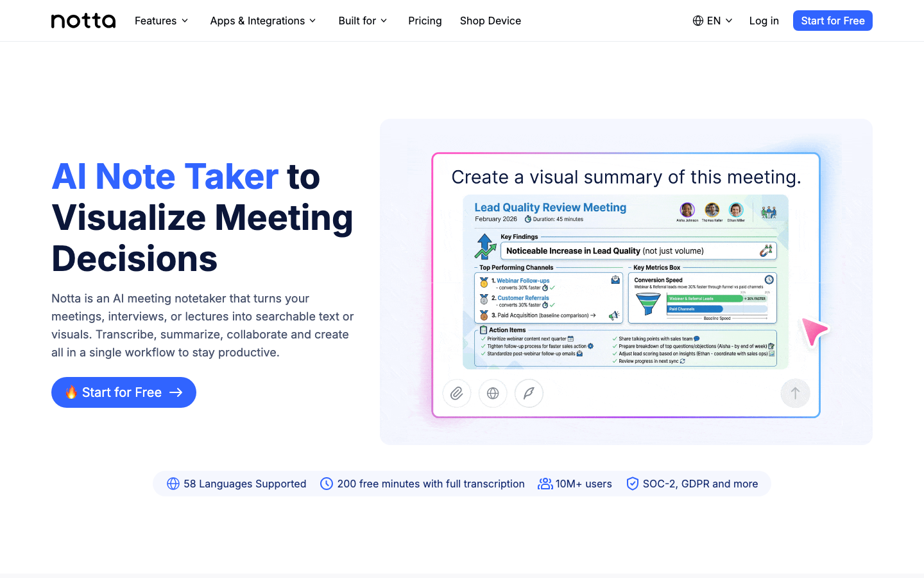Open the EN language selector

tap(713, 21)
